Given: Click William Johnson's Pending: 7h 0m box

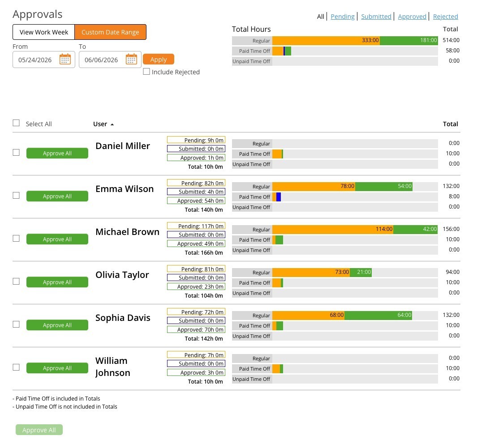Looking at the screenshot, I should click(x=196, y=354).
